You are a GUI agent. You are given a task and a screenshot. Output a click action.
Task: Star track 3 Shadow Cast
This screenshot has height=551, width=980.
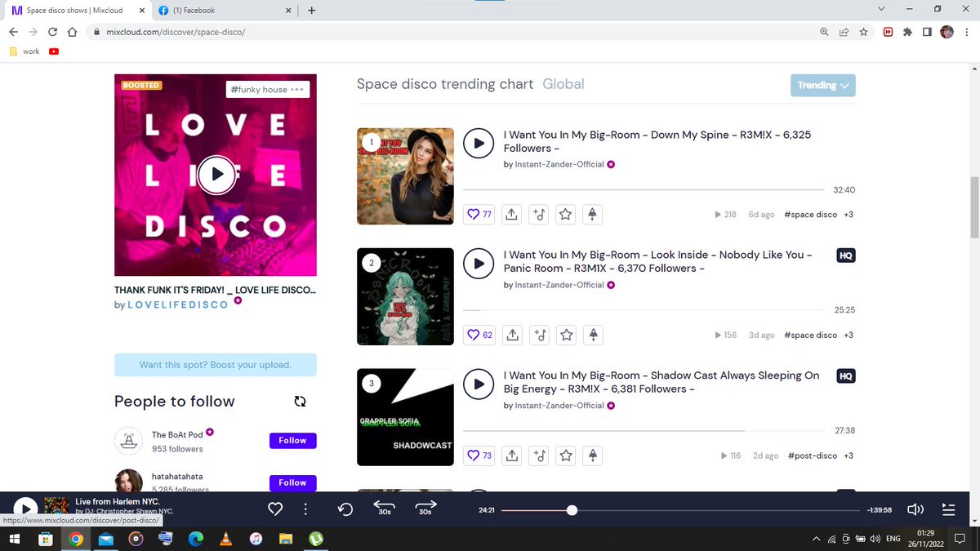(565, 455)
